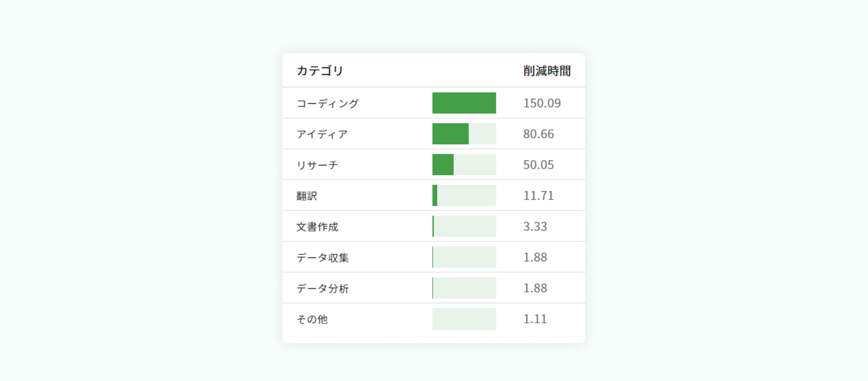Screen dimensions: 868x381
Task: Click the 翻訳 category label
Action: coord(307,195)
